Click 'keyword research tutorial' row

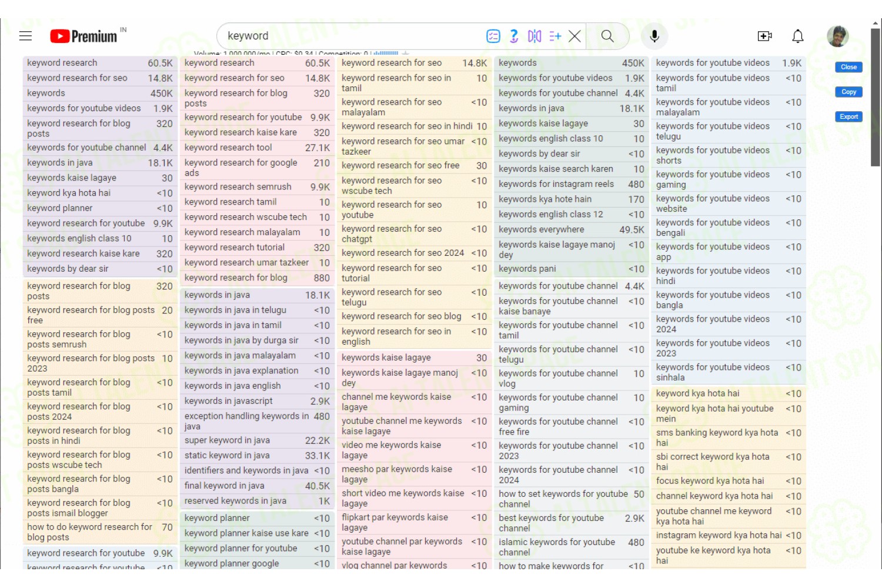pyautogui.click(x=257, y=248)
